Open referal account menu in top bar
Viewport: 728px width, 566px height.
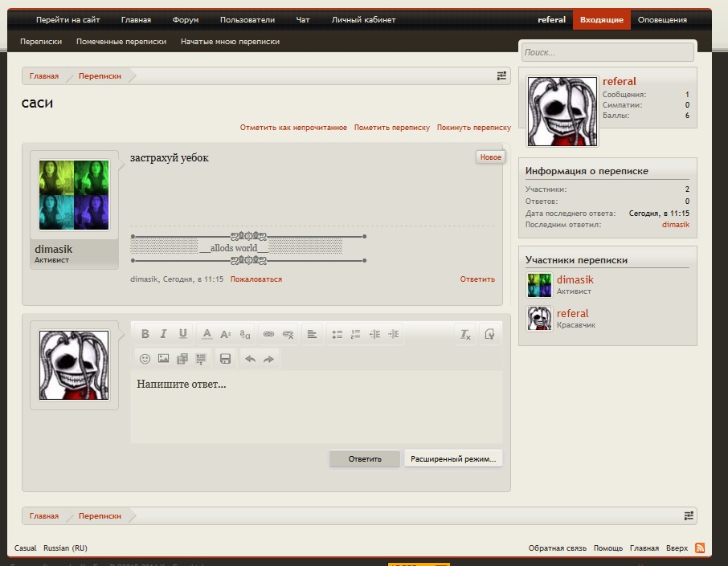point(551,19)
